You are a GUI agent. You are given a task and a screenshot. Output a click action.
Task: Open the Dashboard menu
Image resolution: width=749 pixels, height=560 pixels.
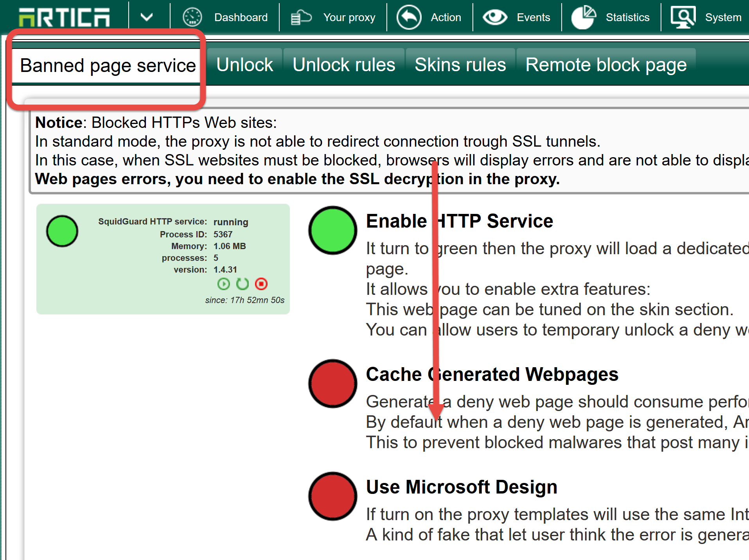(x=241, y=17)
